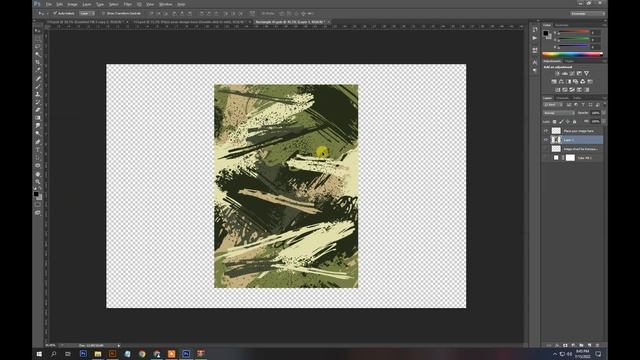Add a Brightness/Contrast adjustment
Image resolution: width=640 pixels, height=360 pixels.
[x=557, y=73]
